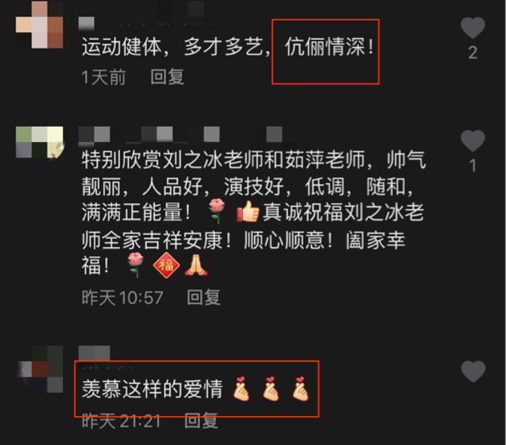The height and width of the screenshot is (445, 506).
Task: Open the third commenter's avatar
Action: (39, 369)
